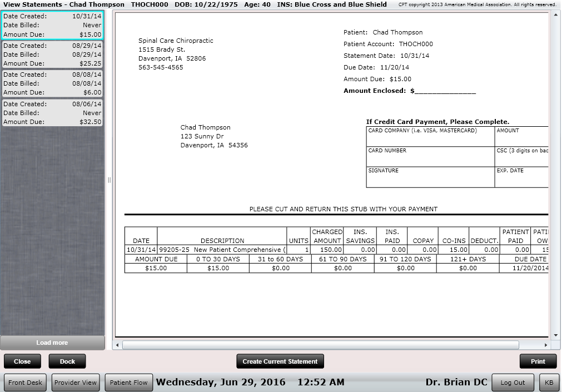Click the scrollbar down arrow on the preview

(556, 335)
